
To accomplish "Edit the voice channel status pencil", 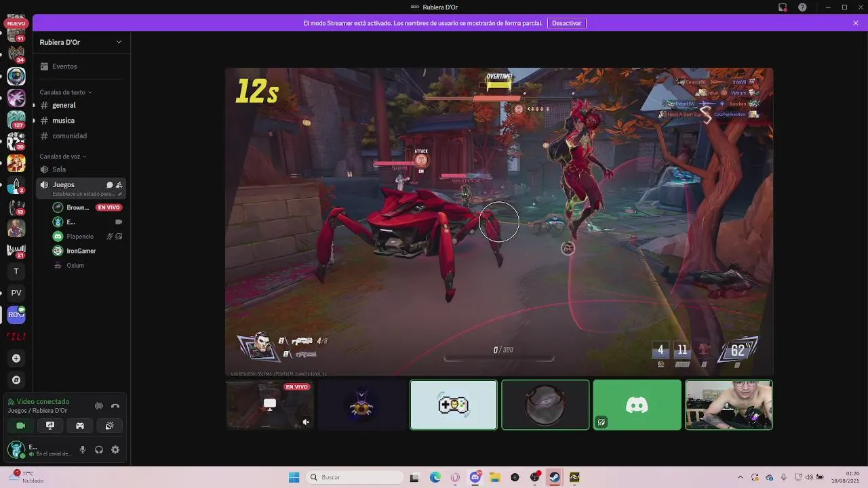I will pos(120,194).
